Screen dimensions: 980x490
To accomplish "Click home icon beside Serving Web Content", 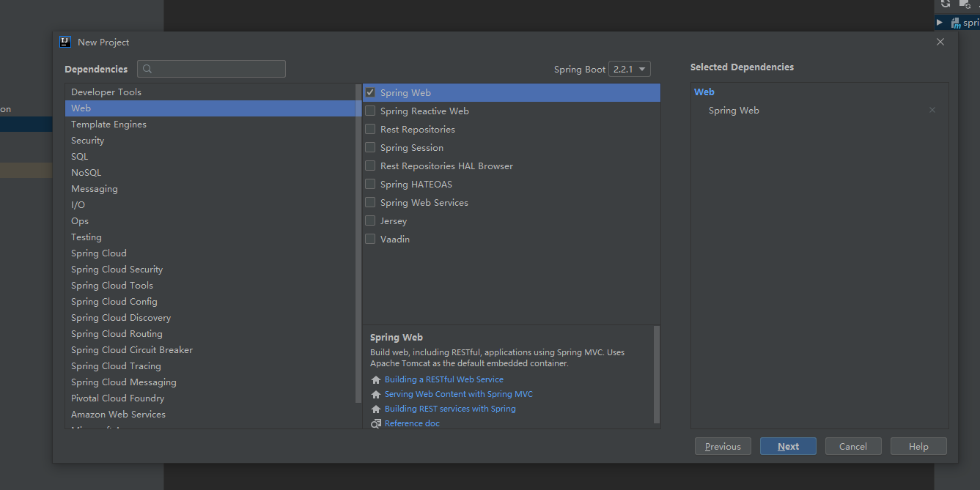I will coord(376,394).
